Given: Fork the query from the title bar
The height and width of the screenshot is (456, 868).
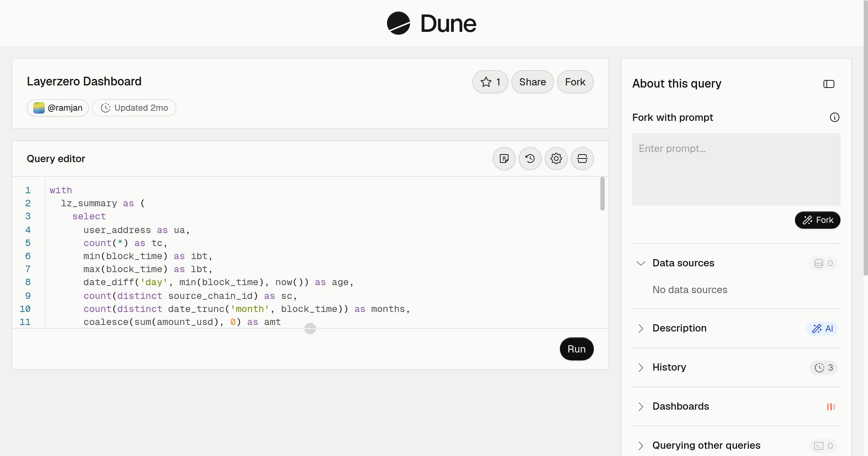Looking at the screenshot, I should [x=575, y=82].
